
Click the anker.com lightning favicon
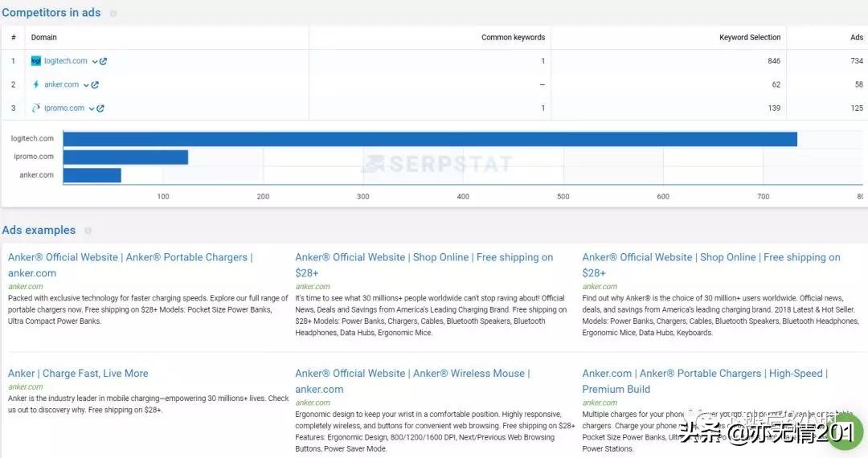(x=36, y=84)
